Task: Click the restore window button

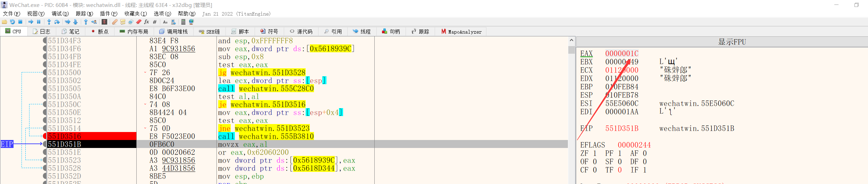Action: click(856, 5)
